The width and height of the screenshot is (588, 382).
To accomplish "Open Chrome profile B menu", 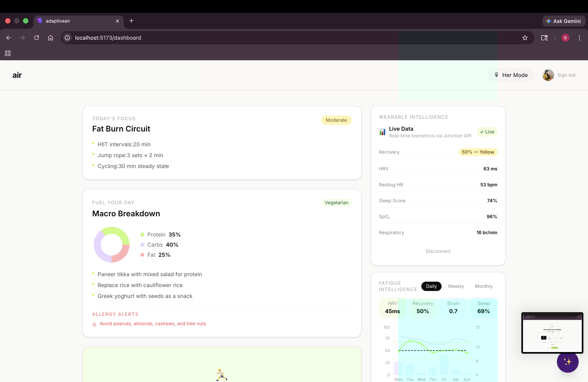I will (x=565, y=38).
